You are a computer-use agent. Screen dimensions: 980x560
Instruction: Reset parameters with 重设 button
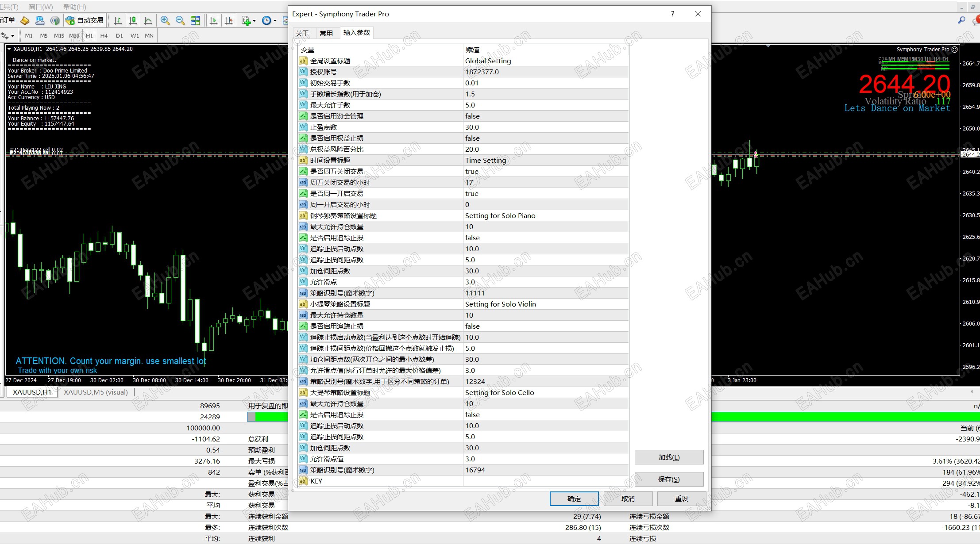682,499
